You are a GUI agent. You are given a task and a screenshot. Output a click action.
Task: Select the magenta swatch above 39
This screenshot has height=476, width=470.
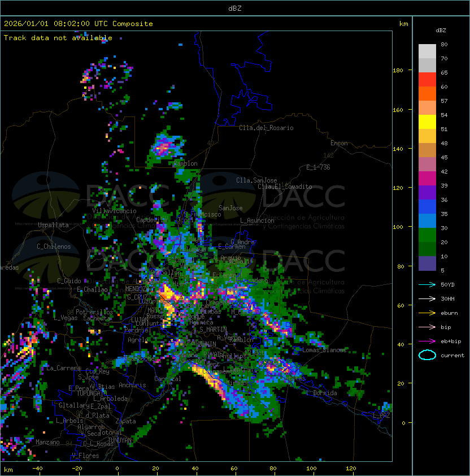pyautogui.click(x=427, y=178)
